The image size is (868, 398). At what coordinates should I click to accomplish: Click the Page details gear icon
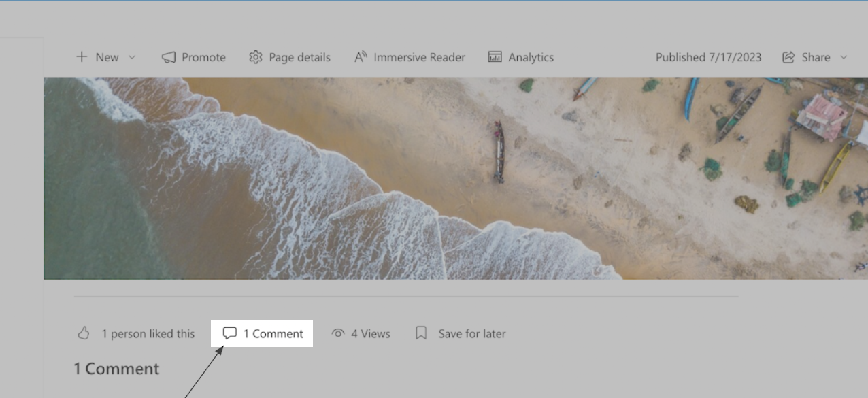click(256, 57)
